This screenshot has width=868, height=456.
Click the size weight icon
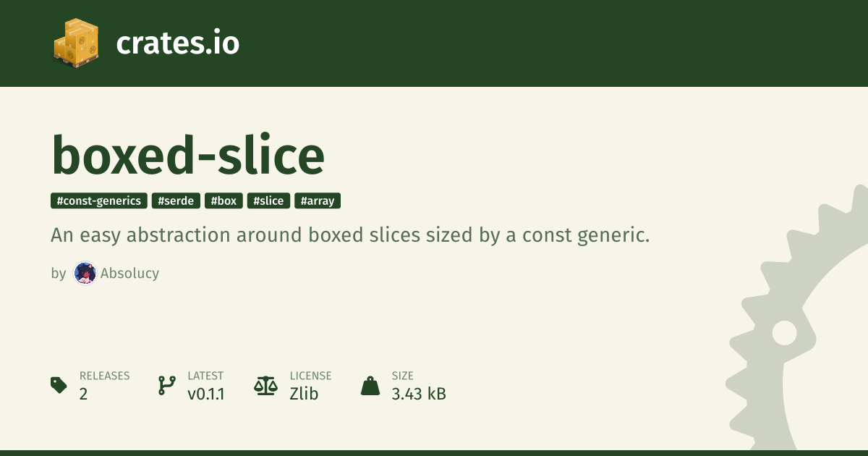click(370, 386)
